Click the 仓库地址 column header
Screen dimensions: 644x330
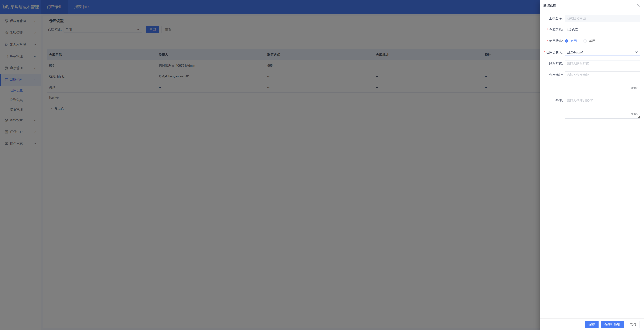[382, 55]
